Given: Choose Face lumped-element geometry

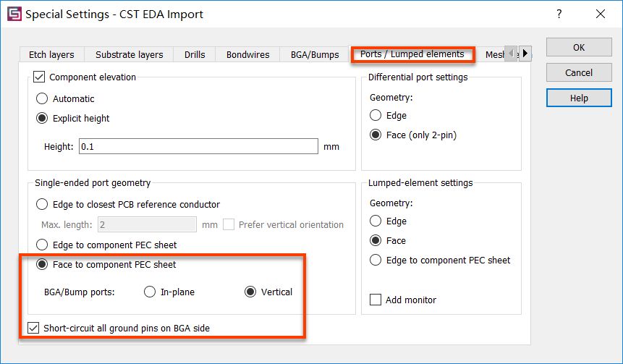Looking at the screenshot, I should (376, 240).
